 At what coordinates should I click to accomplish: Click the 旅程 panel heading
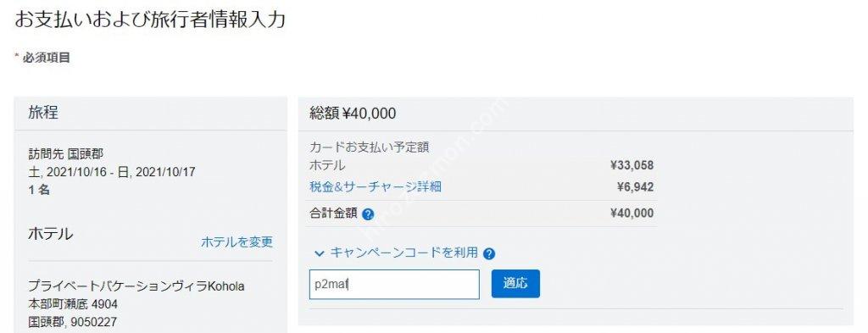pos(43,113)
